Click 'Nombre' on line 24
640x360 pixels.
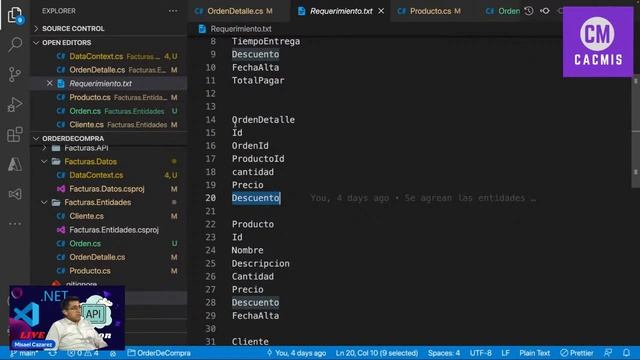pyautogui.click(x=247, y=250)
